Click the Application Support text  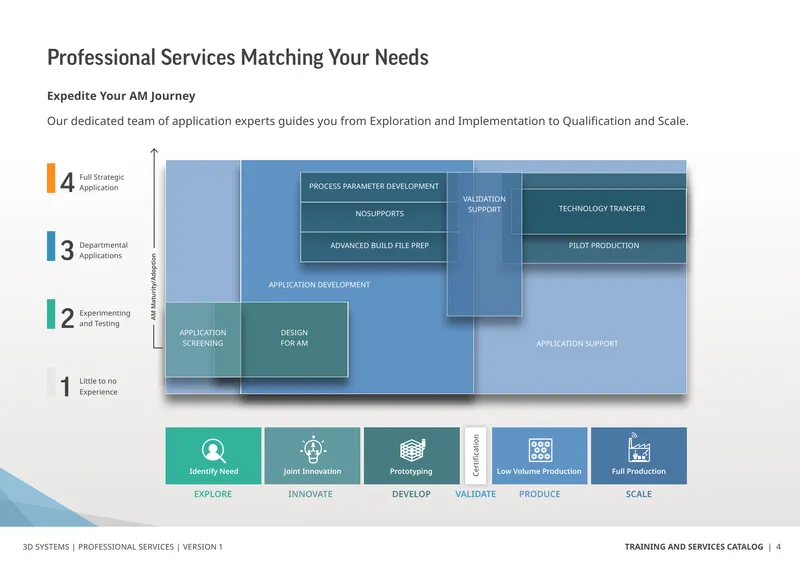(x=577, y=343)
